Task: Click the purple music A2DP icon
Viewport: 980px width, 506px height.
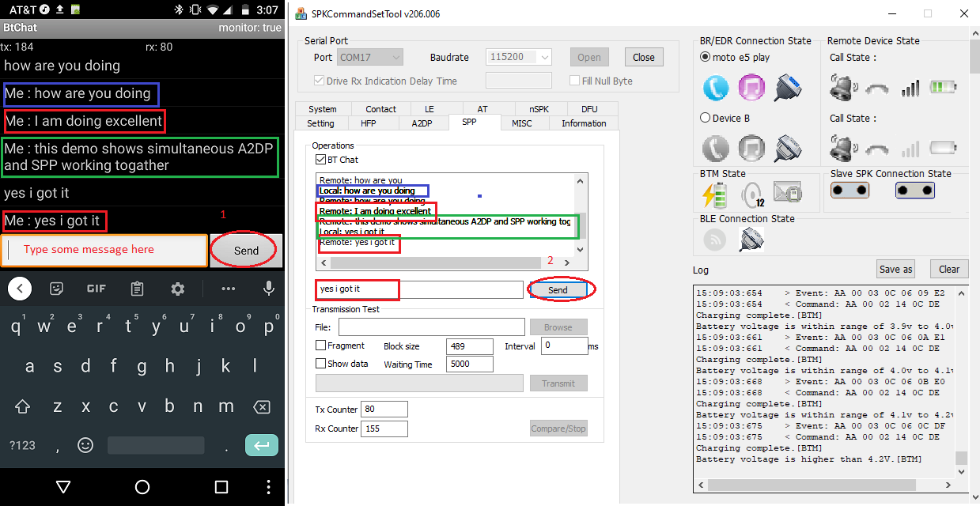Action: click(751, 88)
